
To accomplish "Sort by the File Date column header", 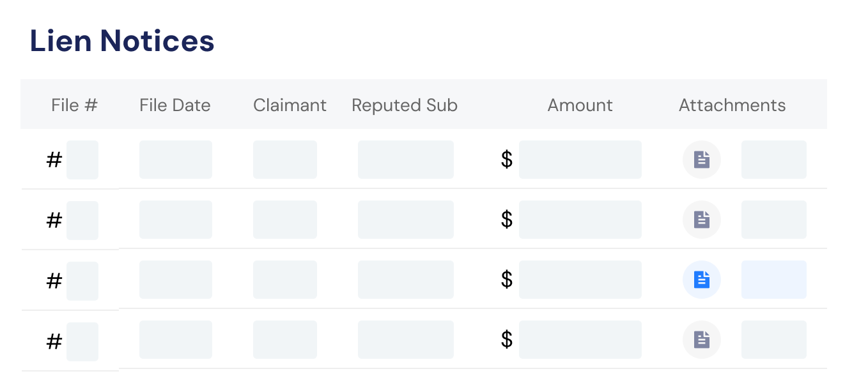I will point(175,105).
